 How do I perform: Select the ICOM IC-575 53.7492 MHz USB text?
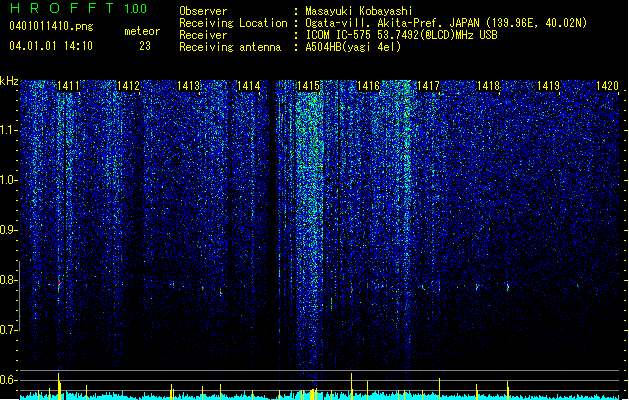point(401,35)
